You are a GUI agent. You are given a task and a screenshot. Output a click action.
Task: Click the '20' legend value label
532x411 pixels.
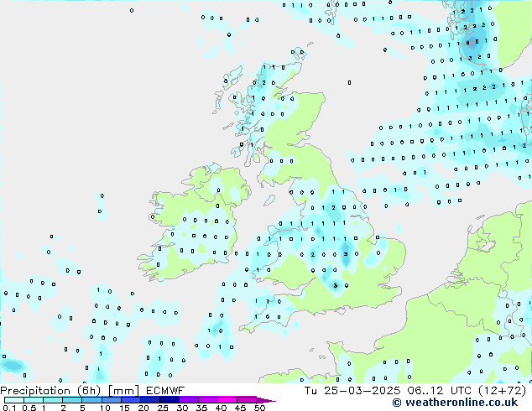[143, 408]
